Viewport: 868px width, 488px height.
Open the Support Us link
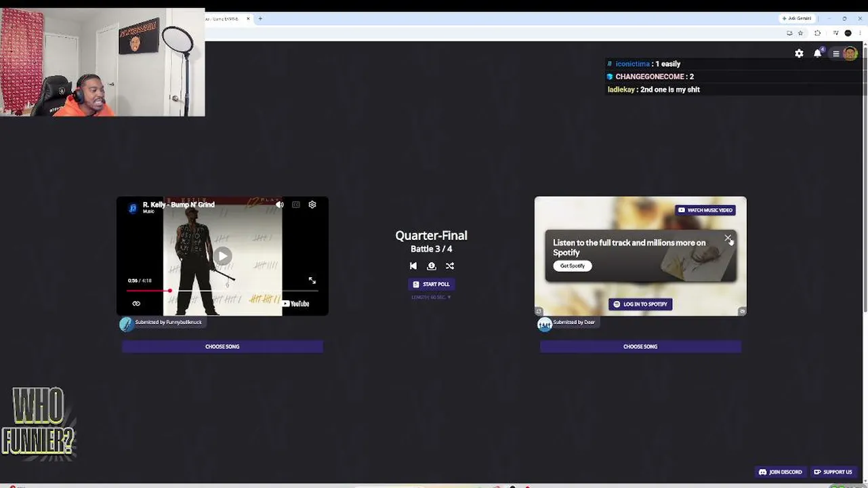point(833,472)
